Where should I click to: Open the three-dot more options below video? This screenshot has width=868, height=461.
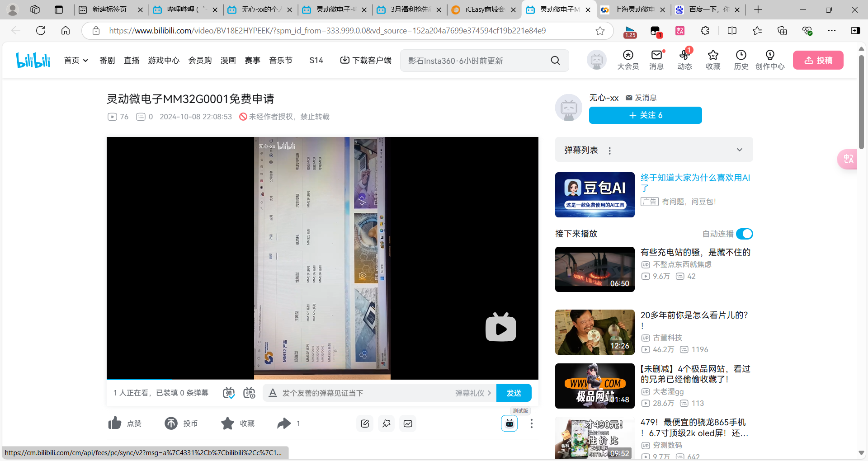pos(531,423)
